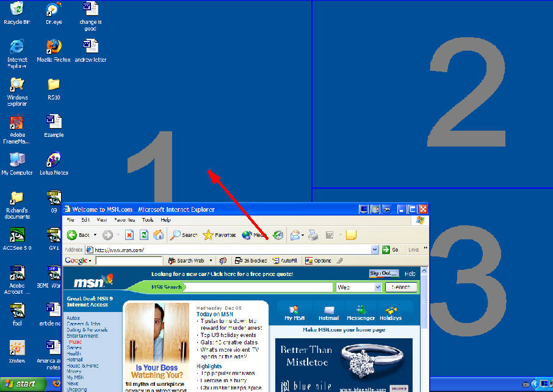The height and width of the screenshot is (392, 553).
Task: Open the red Music sidebar link
Action: pyautogui.click(x=75, y=342)
